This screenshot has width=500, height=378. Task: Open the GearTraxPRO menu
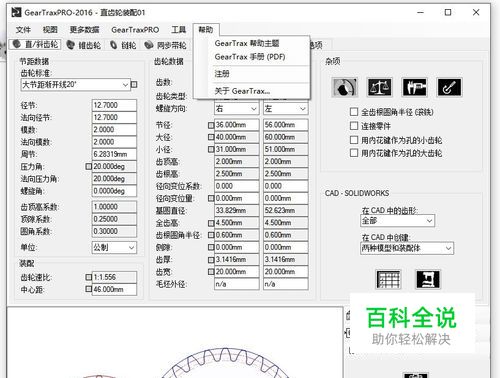coord(135,30)
